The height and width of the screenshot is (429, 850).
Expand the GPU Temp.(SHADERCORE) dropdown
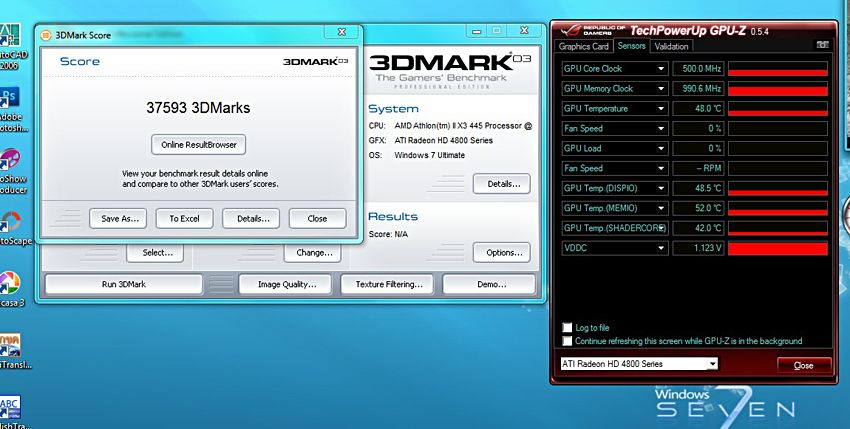click(661, 228)
